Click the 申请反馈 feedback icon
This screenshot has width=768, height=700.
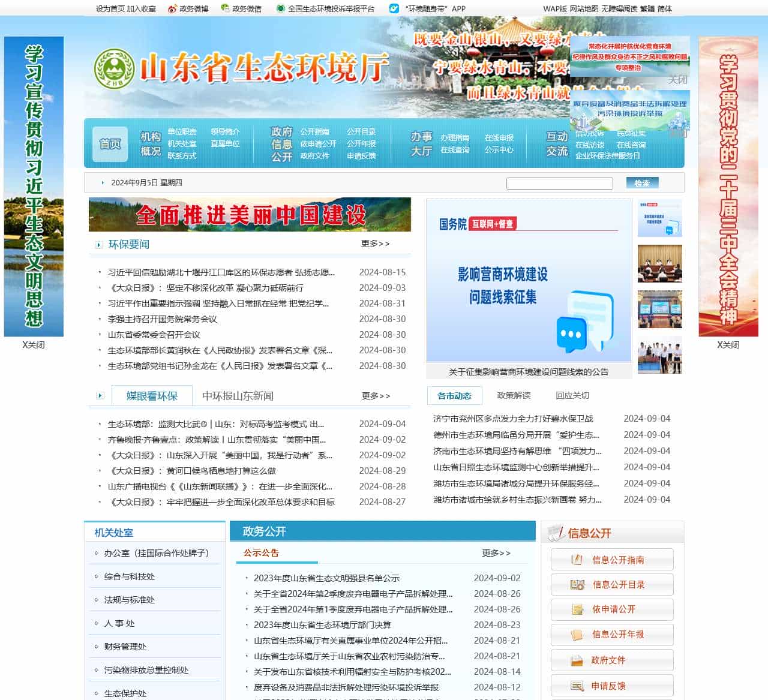(x=576, y=685)
